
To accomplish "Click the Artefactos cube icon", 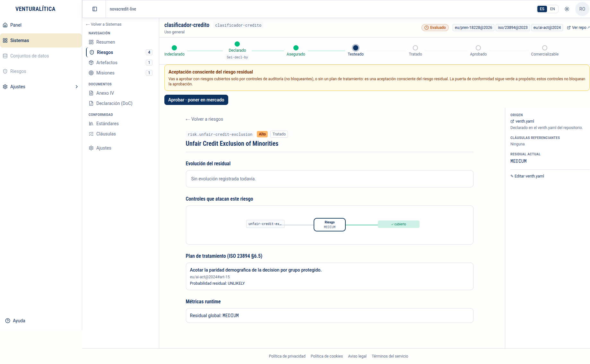I will (91, 63).
